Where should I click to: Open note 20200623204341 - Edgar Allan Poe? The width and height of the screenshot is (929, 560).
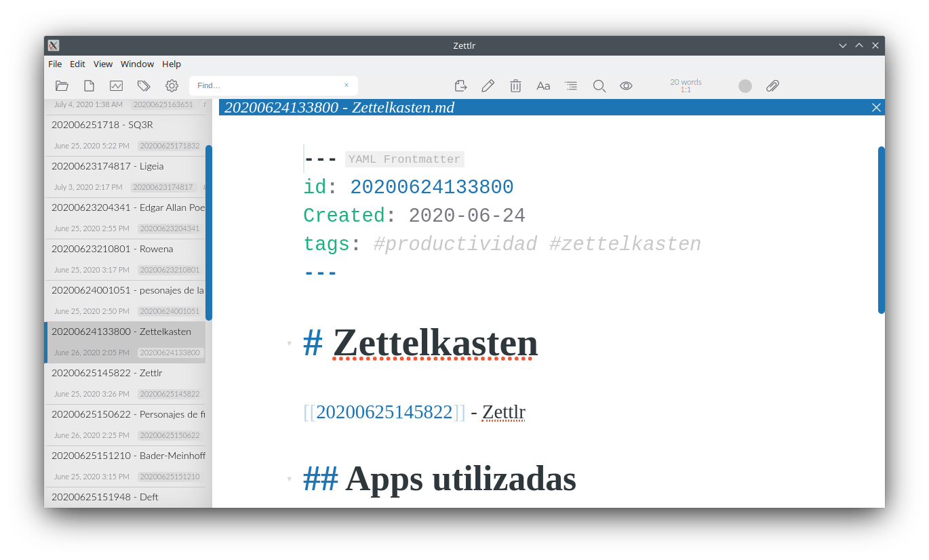[x=125, y=218]
